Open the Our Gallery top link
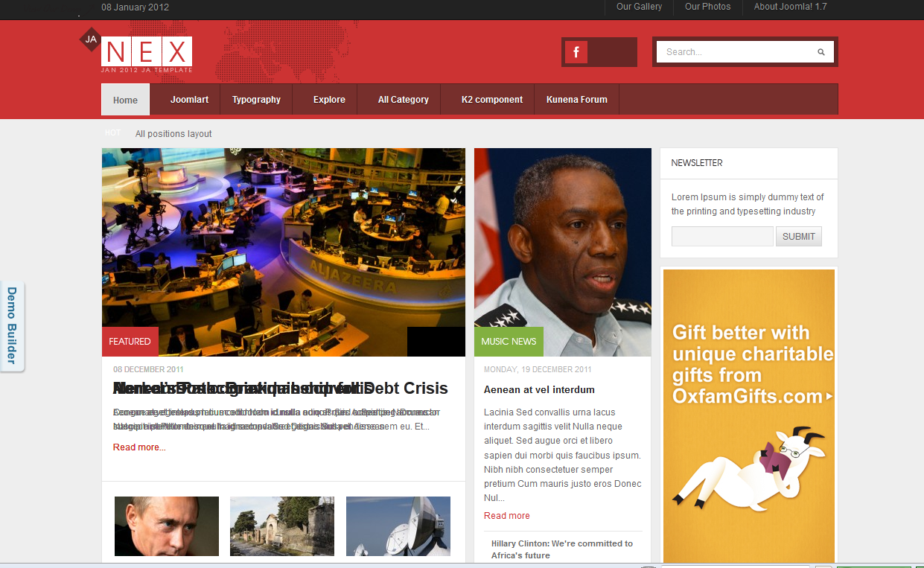The image size is (924, 568). coord(639,7)
